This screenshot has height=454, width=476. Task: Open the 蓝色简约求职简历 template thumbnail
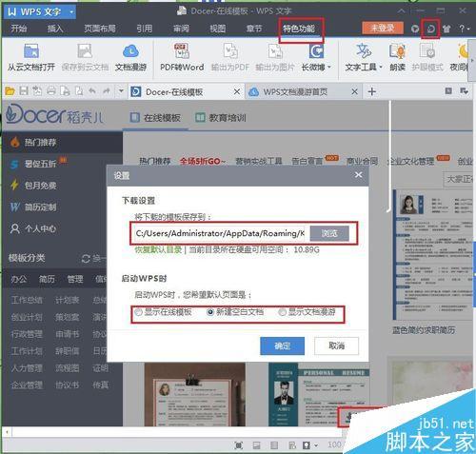(x=432, y=255)
